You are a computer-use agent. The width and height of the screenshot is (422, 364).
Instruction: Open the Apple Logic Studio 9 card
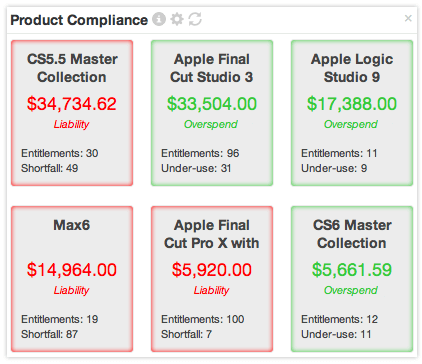point(352,113)
